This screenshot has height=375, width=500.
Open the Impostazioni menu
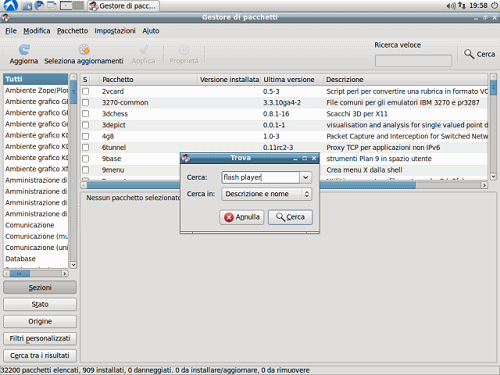(x=115, y=31)
